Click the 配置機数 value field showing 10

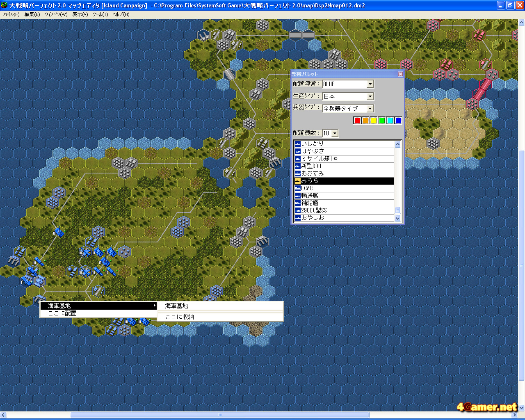tap(327, 133)
